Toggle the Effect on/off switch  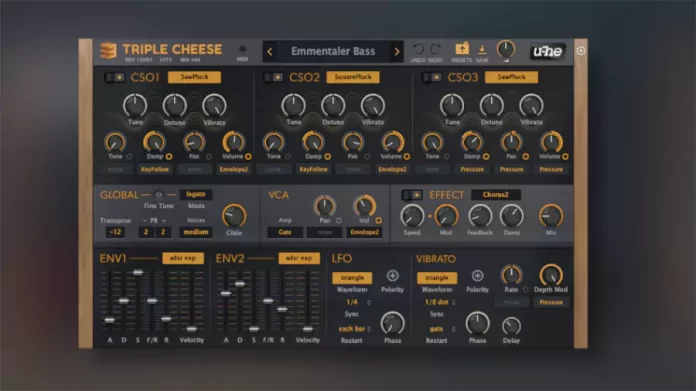pyautogui.click(x=412, y=195)
